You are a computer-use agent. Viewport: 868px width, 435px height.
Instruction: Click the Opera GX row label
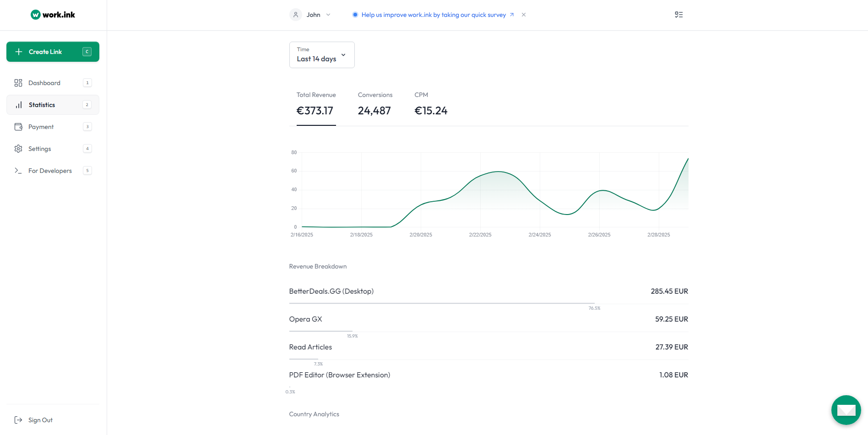(306, 319)
